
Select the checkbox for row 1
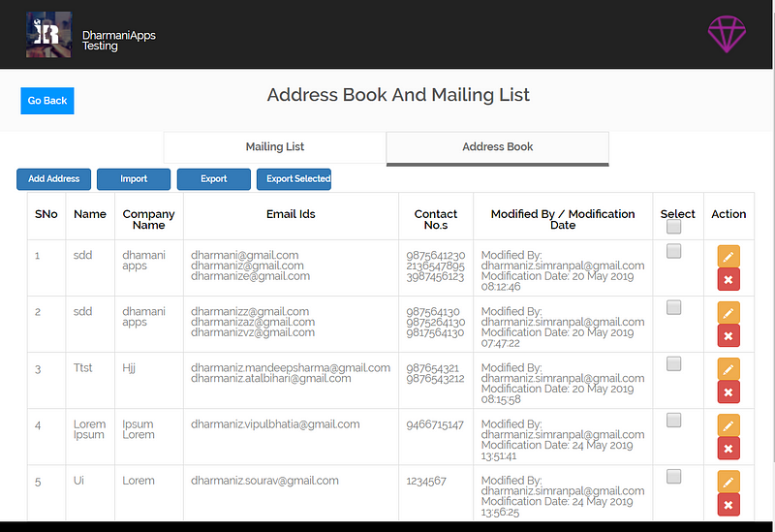[x=673, y=251]
